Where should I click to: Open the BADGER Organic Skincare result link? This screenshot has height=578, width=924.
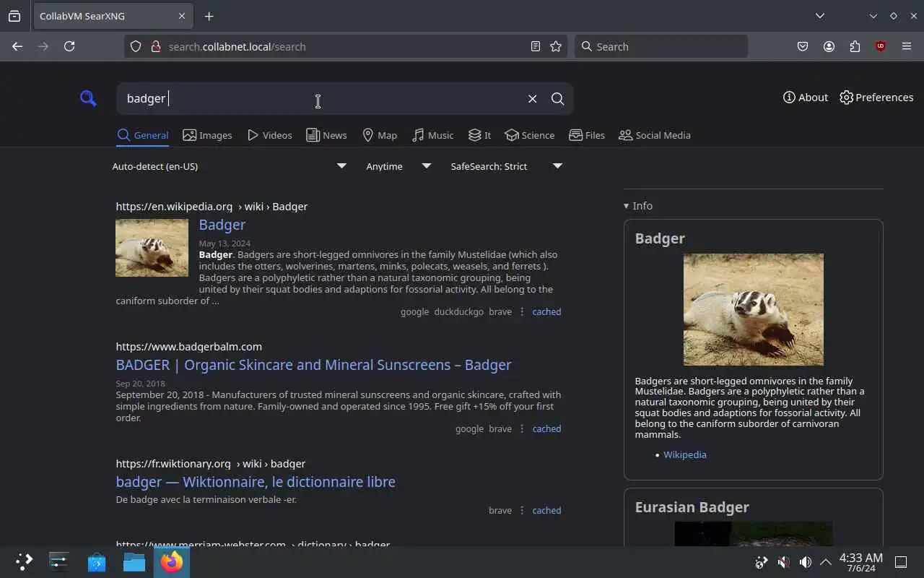pos(313,365)
